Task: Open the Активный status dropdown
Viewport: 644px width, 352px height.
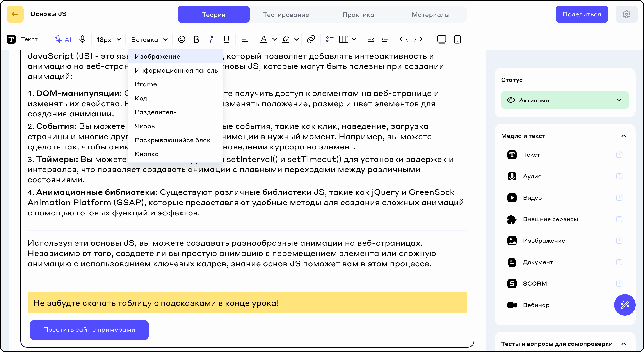Action: (x=565, y=100)
